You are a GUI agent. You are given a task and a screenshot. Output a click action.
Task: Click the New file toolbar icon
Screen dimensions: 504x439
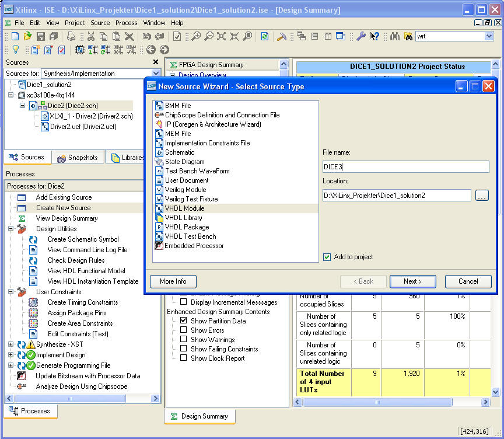click(x=15, y=36)
